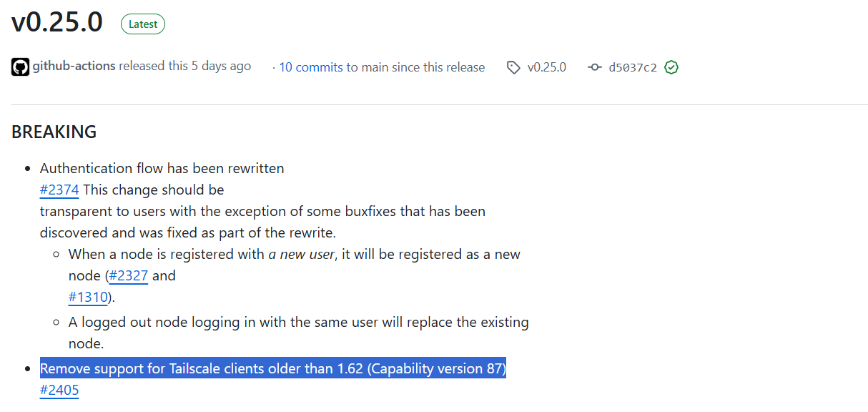This screenshot has height=412, width=868.
Task: Visit issue #1310
Action: [88, 297]
